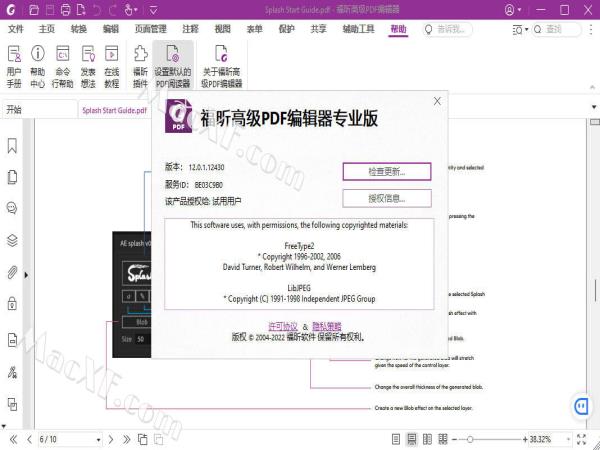Click the zoom slider handle

(x=470, y=440)
